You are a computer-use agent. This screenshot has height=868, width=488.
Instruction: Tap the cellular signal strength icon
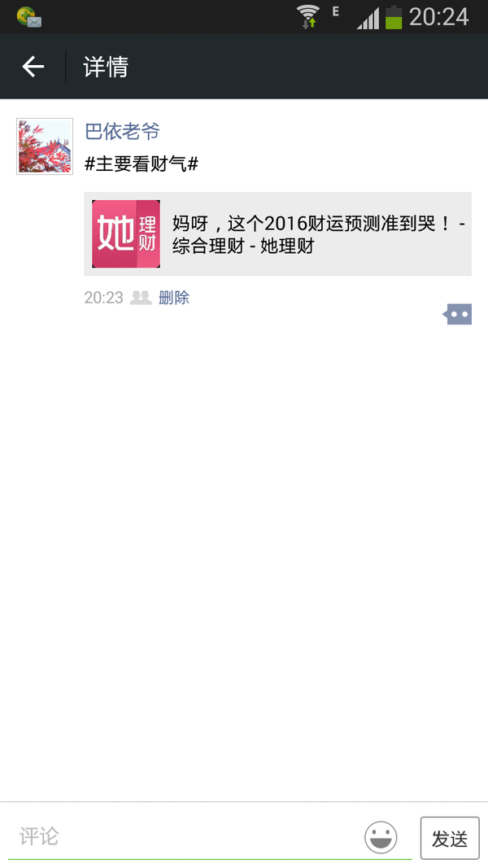[368, 18]
